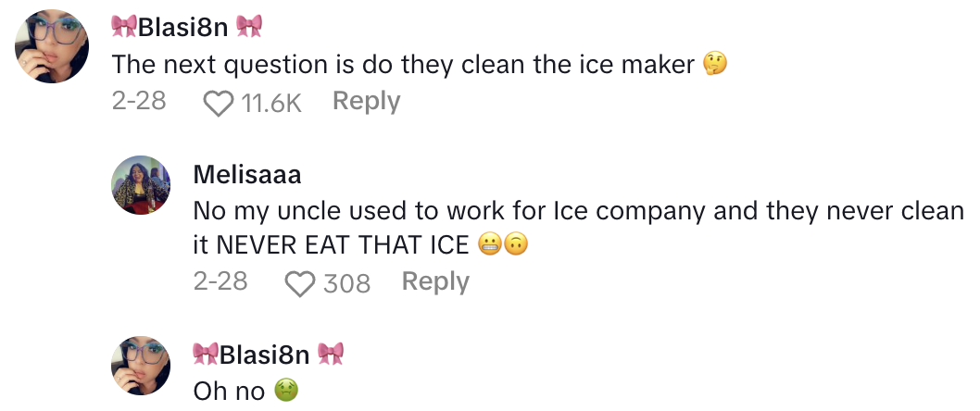
Task: Click the upside-down smiley emoji
Action: [x=516, y=245]
